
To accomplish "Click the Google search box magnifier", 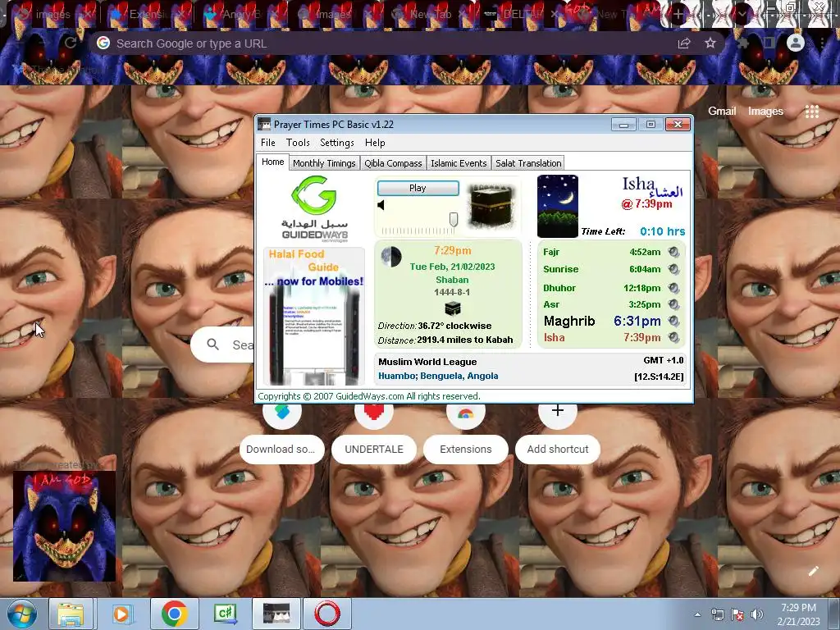I will pos(213,345).
